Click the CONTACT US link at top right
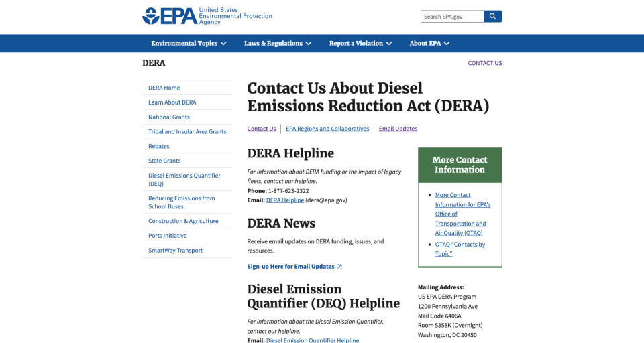The width and height of the screenshot is (644, 343). [x=484, y=63]
